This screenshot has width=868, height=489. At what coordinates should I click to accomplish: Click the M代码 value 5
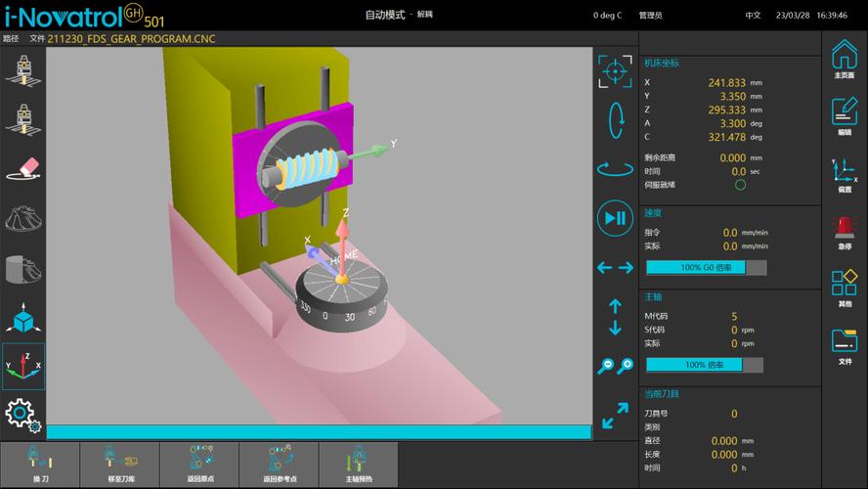click(x=734, y=316)
